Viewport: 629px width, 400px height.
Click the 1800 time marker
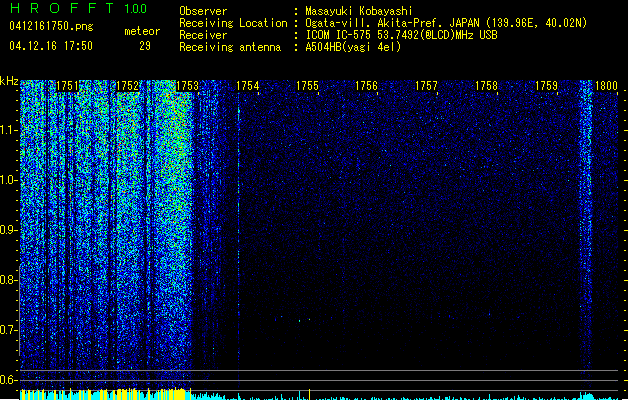[x=606, y=86]
